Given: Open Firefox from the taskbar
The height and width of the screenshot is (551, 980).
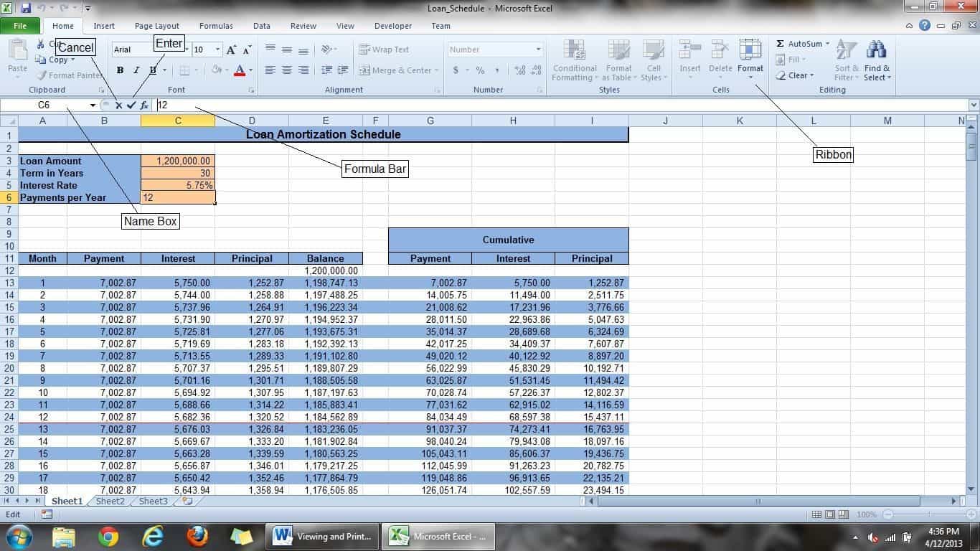Looking at the screenshot, I should tap(197, 536).
